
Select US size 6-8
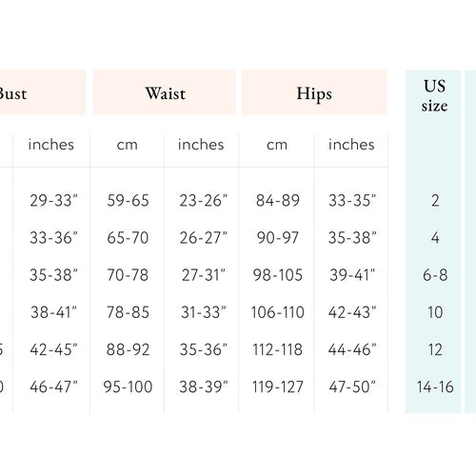(x=435, y=275)
